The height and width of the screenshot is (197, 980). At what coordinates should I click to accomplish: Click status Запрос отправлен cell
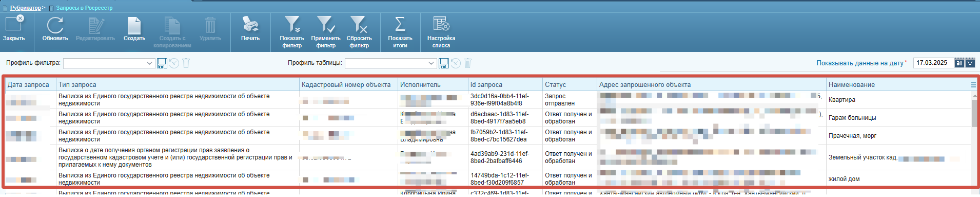click(x=570, y=100)
